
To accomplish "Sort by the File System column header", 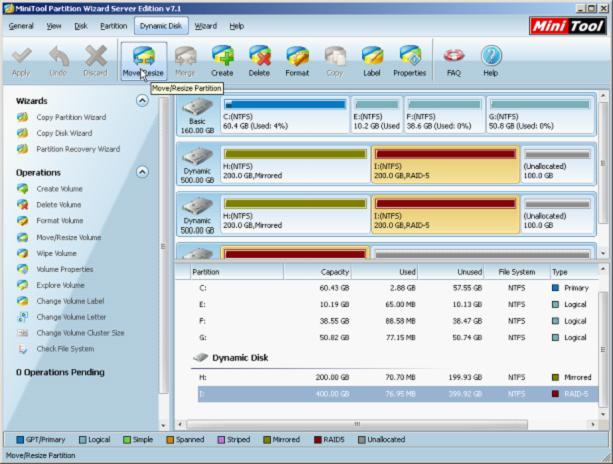I will (517, 272).
